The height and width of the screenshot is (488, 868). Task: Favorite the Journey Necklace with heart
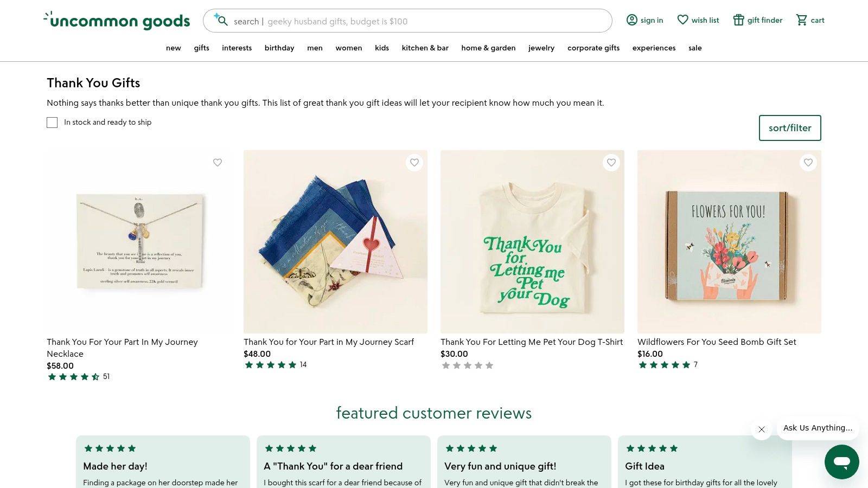coord(218,163)
